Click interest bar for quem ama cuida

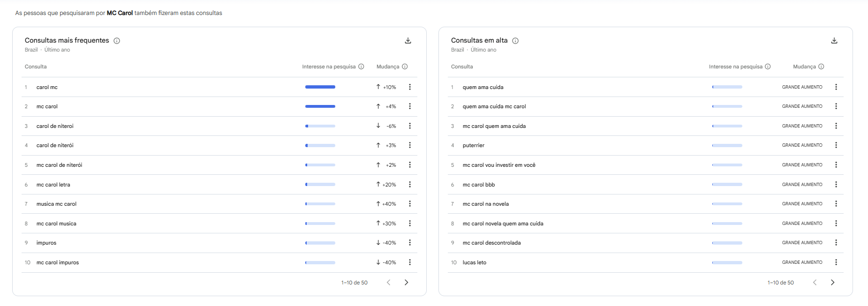tap(727, 87)
